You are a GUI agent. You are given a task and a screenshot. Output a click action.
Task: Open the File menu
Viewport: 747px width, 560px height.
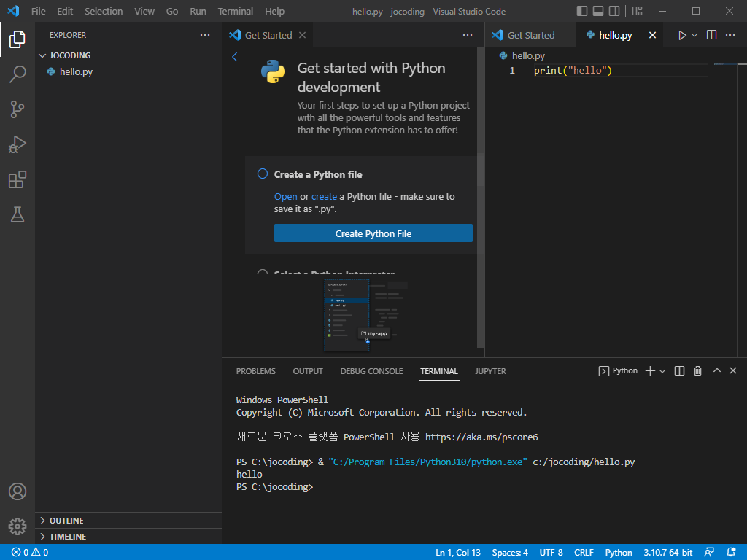pyautogui.click(x=38, y=11)
